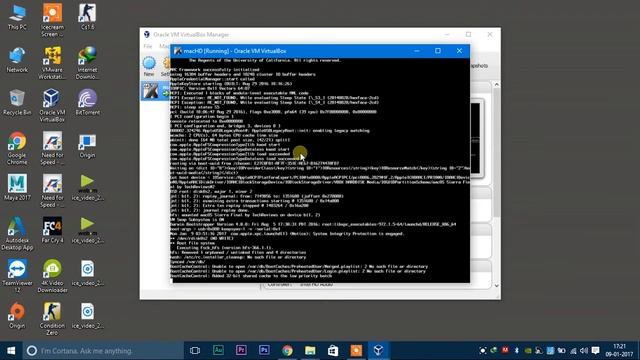Open Chrome from the taskbar
This screenshot has height=360, width=640.
click(x=287, y=351)
